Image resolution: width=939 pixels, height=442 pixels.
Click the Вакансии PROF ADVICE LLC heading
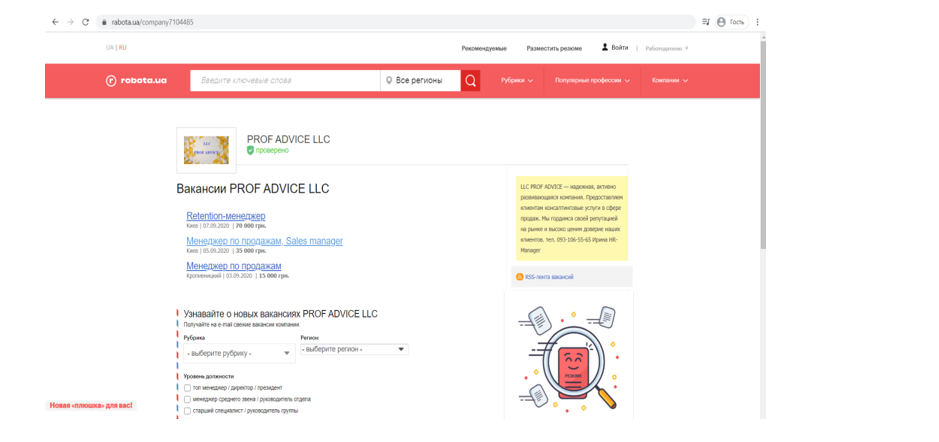[253, 189]
